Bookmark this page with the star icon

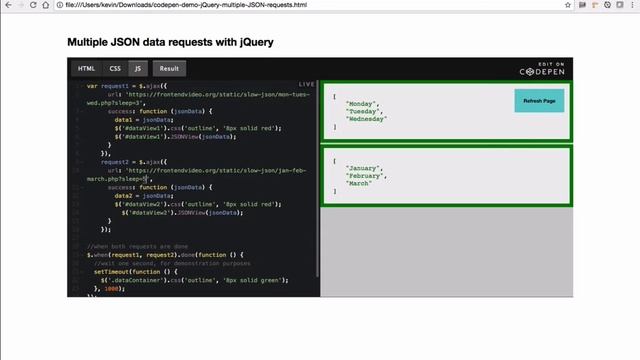tap(568, 5)
